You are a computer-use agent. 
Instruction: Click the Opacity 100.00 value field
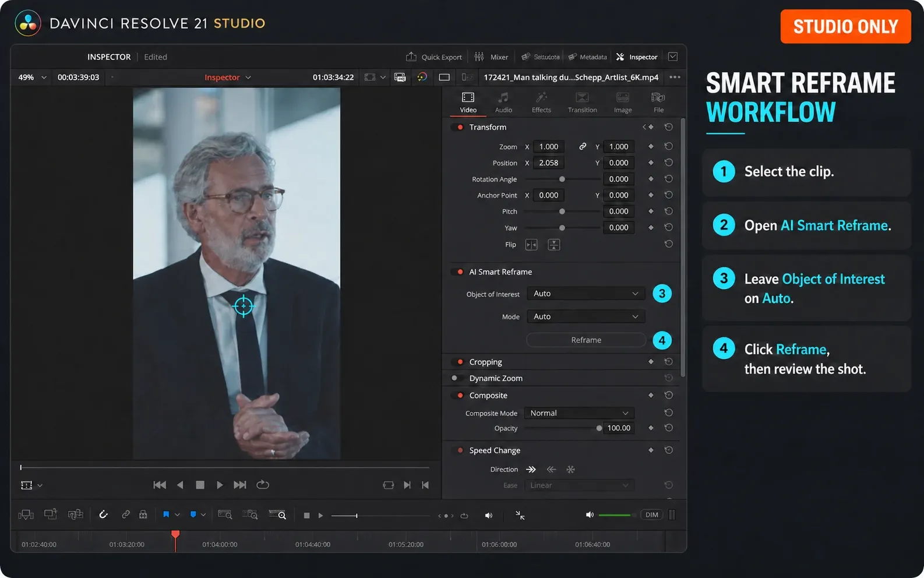[x=619, y=428]
